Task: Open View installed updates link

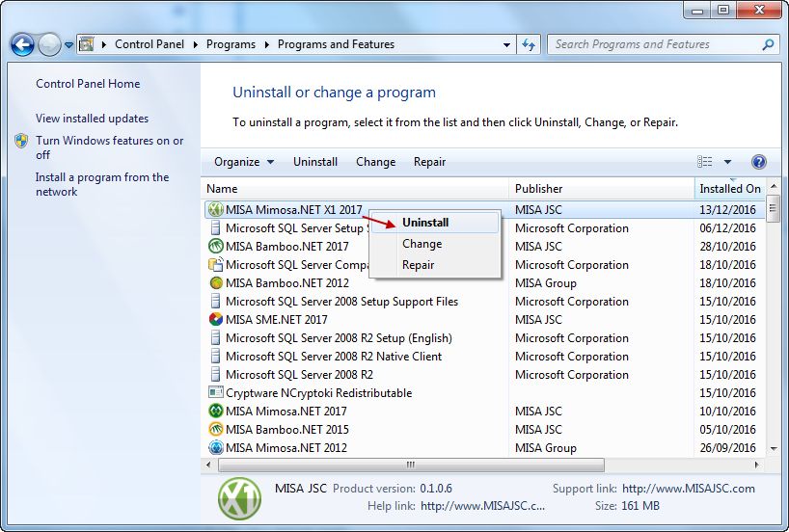Action: point(92,119)
